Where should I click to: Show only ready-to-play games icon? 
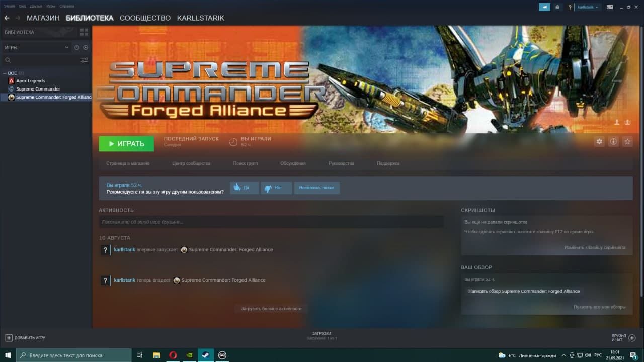[86, 47]
